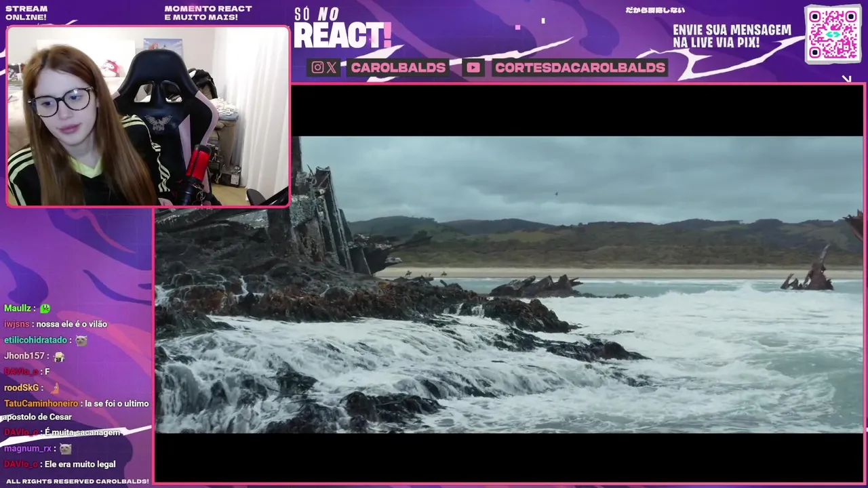Image resolution: width=868 pixels, height=488 pixels.
Task: Click the streamer webcam feed
Action: tap(148, 116)
